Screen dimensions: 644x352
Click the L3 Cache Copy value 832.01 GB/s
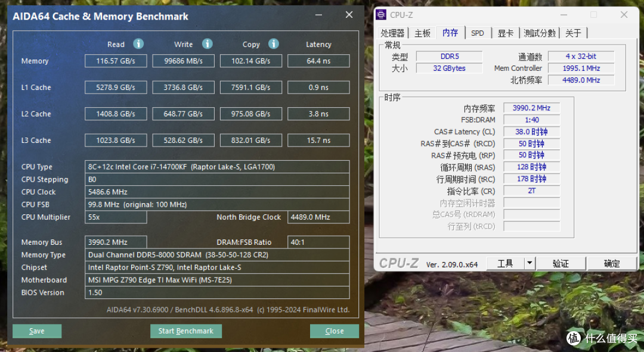[x=251, y=141]
